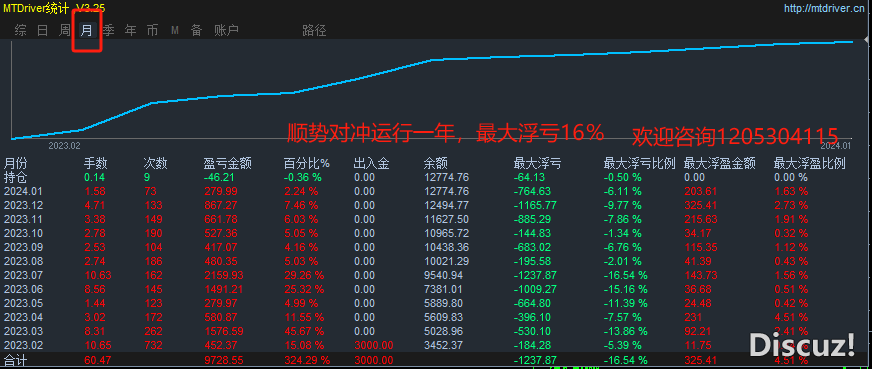This screenshot has height=369, width=872.
Task: Click the small arrow marker at chart's right edge
Action: [x=866, y=38]
